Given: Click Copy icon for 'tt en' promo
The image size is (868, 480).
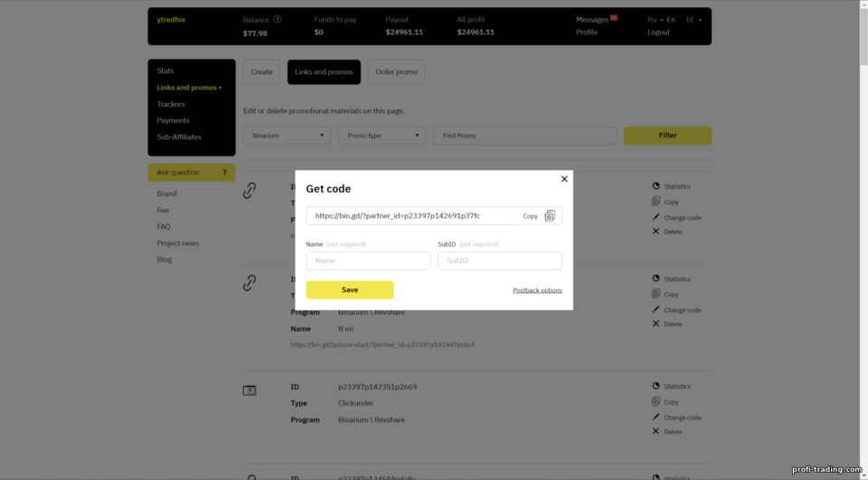Looking at the screenshot, I should coord(656,294).
